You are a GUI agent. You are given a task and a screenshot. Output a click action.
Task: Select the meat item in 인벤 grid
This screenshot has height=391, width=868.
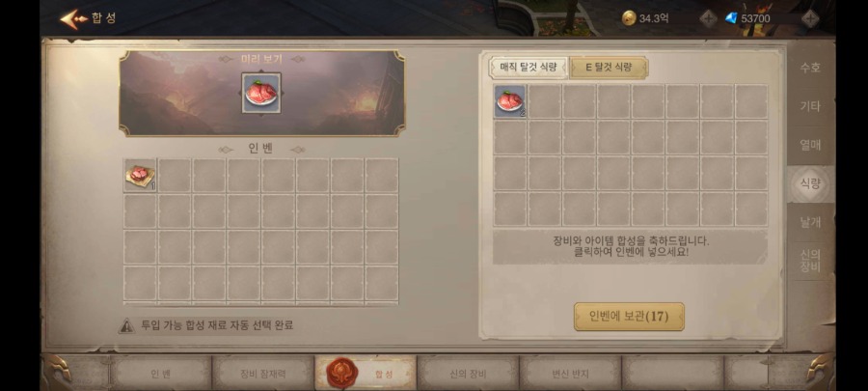coord(140,176)
